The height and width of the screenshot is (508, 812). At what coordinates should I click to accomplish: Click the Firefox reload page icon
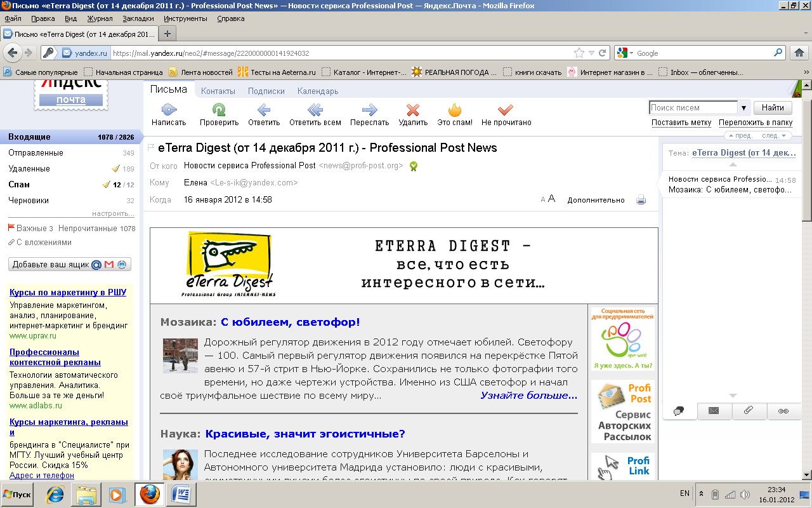[x=602, y=53]
